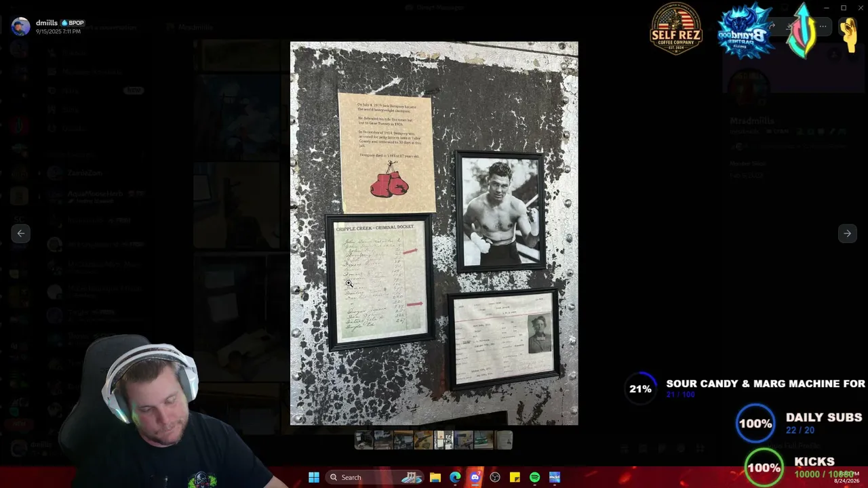The image size is (868, 488).
Task: Open Microsoft Edge from the taskbar
Action: [x=455, y=477]
